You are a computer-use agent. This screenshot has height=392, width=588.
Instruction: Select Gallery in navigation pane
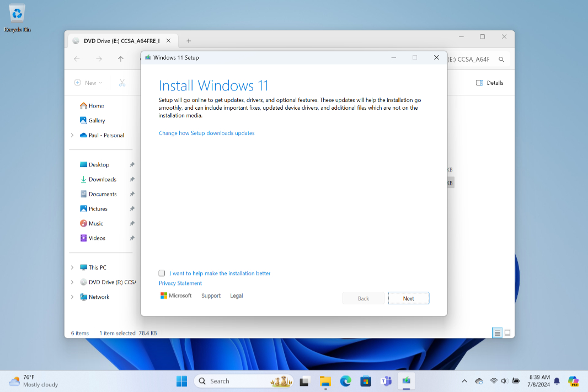[97, 121]
